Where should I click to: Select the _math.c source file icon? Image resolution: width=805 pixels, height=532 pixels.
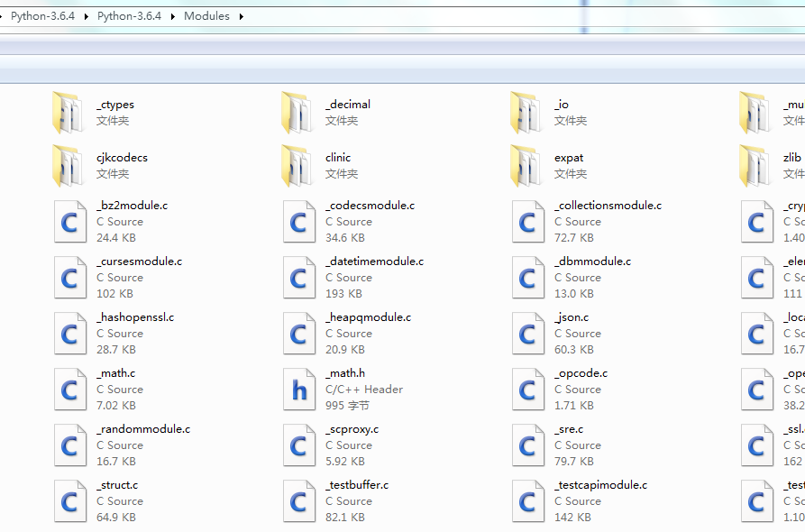pos(70,390)
